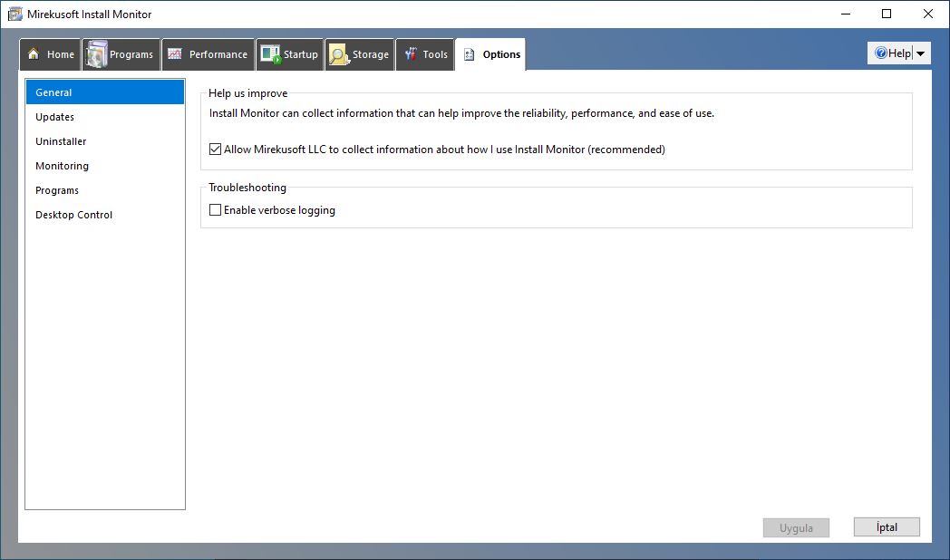Click the Programs box icon

coord(96,53)
